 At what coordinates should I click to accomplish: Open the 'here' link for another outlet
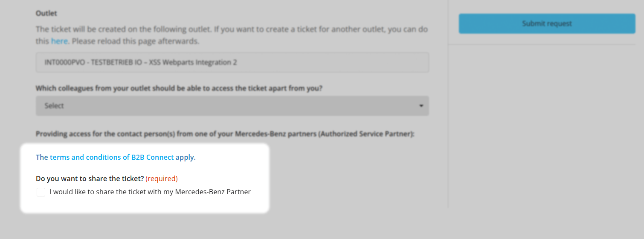point(59,41)
